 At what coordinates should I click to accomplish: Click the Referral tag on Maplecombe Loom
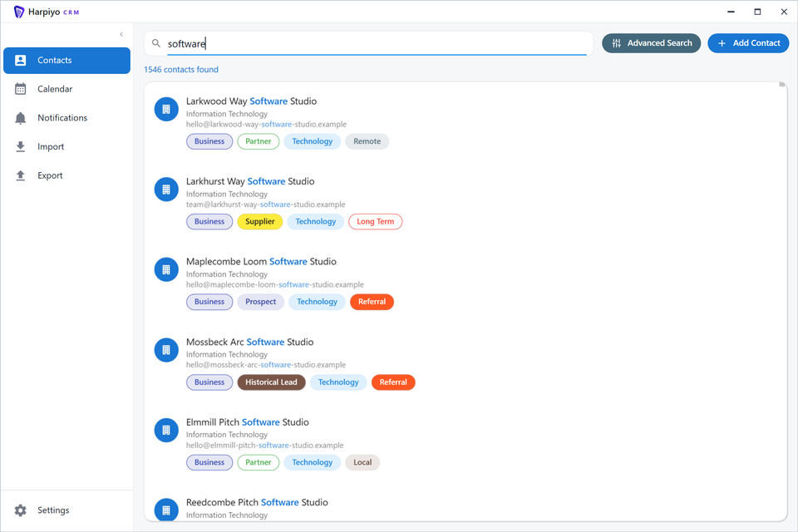coord(372,302)
